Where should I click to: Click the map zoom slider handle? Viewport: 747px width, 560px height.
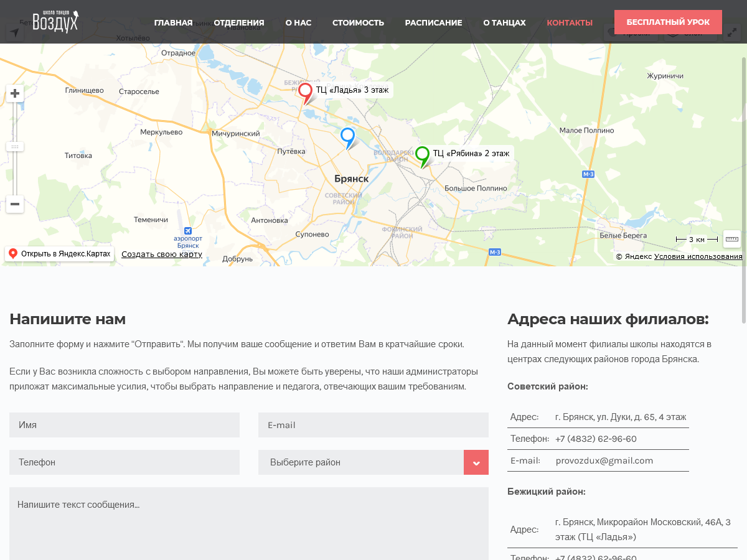pos(15,147)
